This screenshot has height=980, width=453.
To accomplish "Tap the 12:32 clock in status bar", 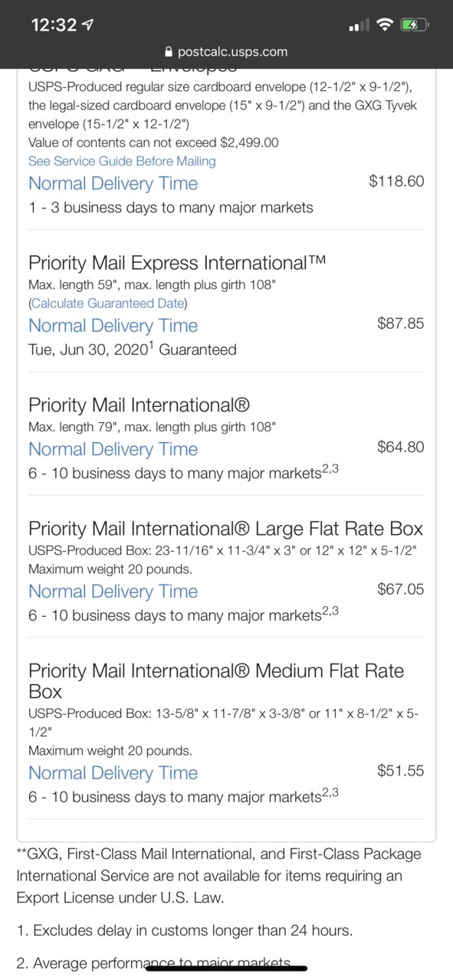I will 54,25.
